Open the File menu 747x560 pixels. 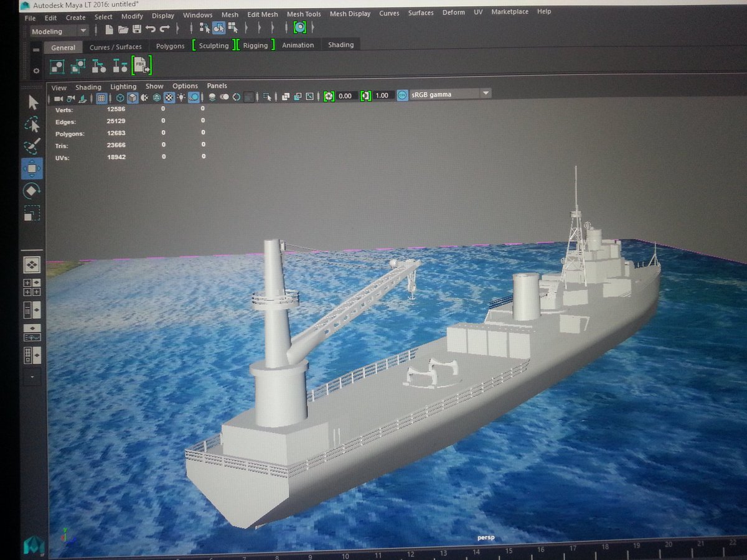[x=31, y=18]
